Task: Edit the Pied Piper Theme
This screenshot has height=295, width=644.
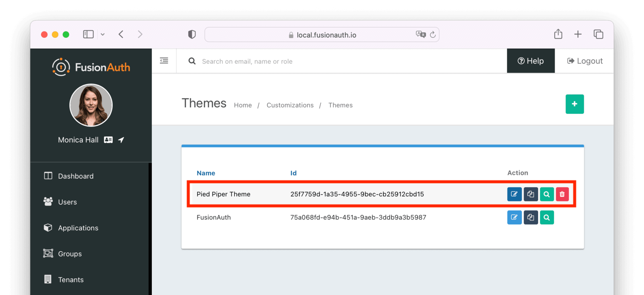Action: click(514, 194)
